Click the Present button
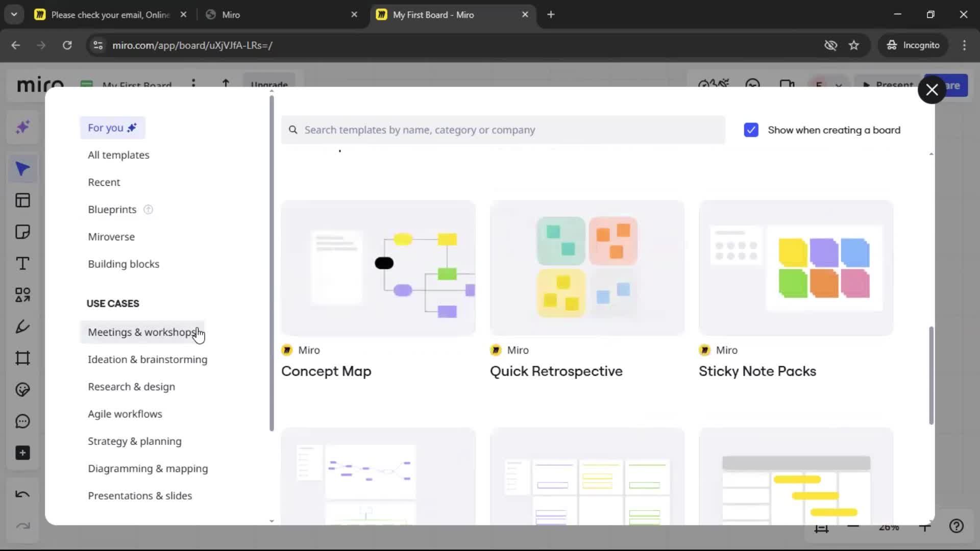Viewport: 980px width, 551px height. (x=888, y=85)
